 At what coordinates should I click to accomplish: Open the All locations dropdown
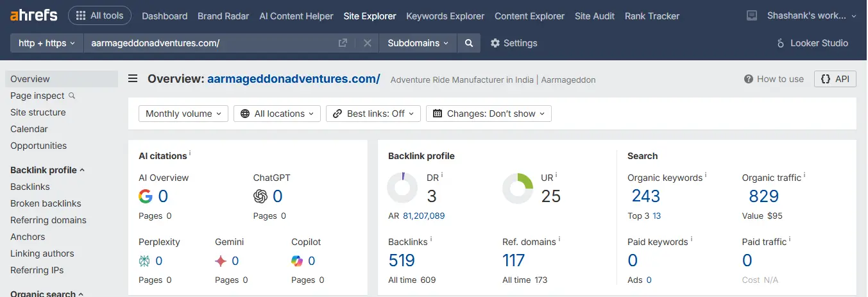coord(277,114)
